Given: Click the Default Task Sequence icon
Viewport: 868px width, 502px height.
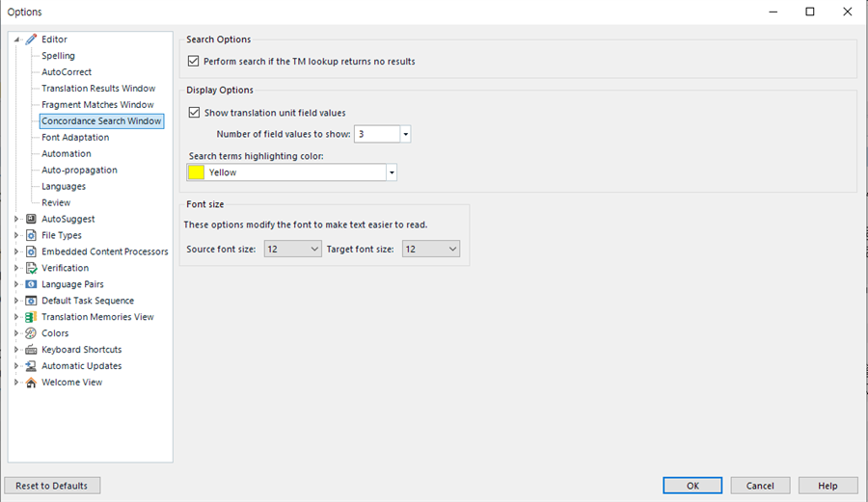Looking at the screenshot, I should point(32,301).
